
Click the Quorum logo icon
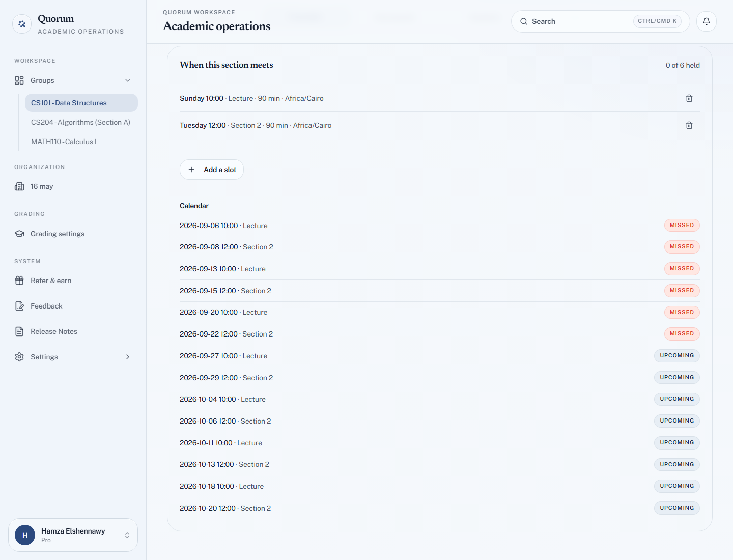22,24
